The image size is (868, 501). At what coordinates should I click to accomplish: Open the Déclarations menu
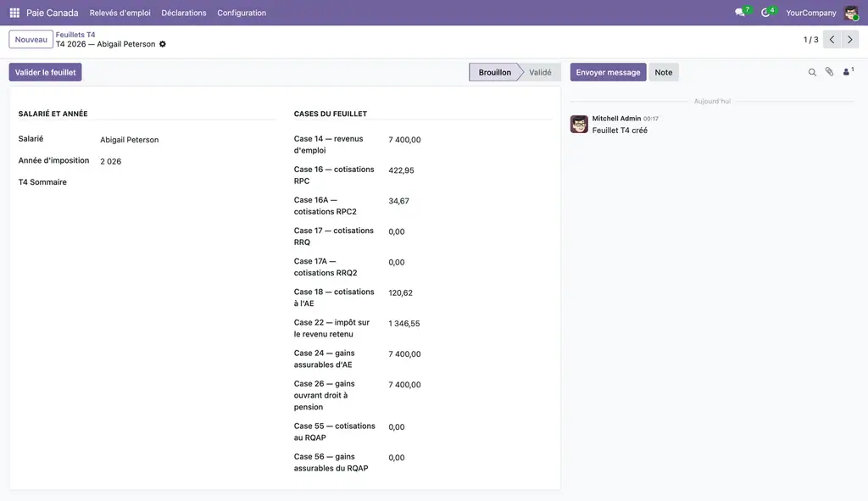pos(184,13)
